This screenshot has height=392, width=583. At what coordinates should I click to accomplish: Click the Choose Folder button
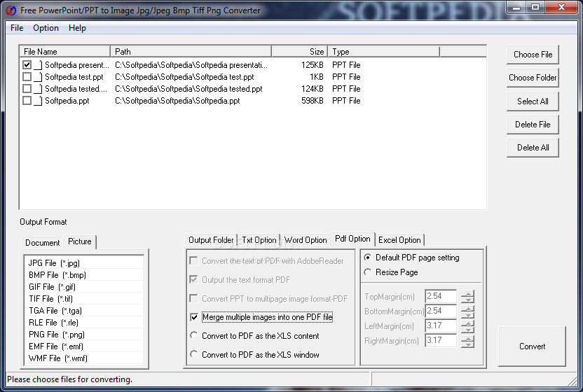pyautogui.click(x=533, y=78)
